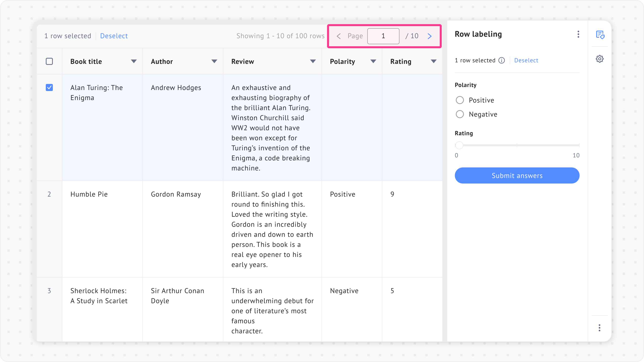
Task: Click the Rating slider handle
Action: click(459, 145)
